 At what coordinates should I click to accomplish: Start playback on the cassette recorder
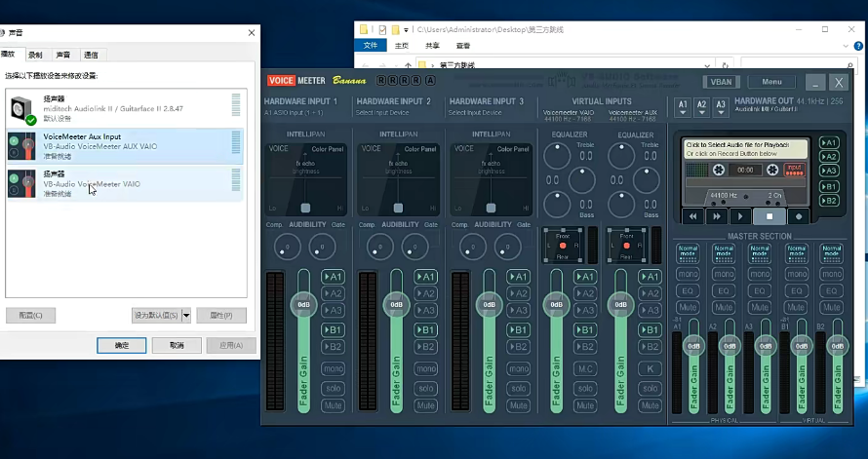tap(740, 216)
